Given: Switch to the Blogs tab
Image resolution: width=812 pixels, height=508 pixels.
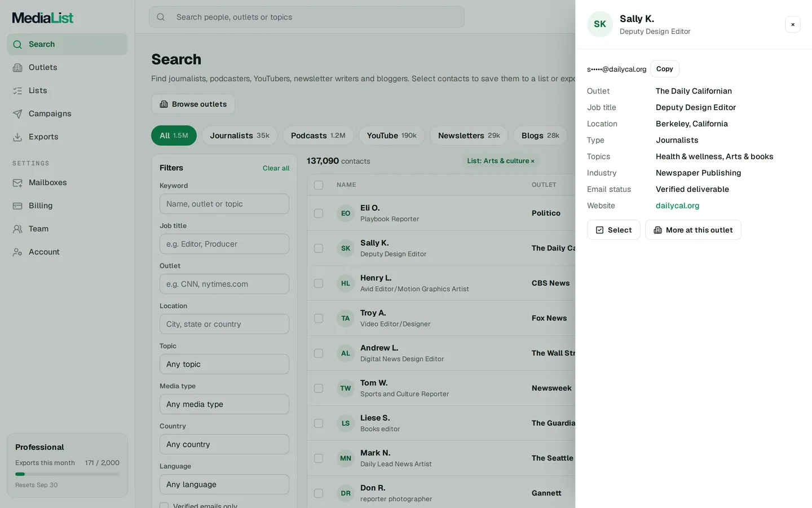Looking at the screenshot, I should [540, 135].
